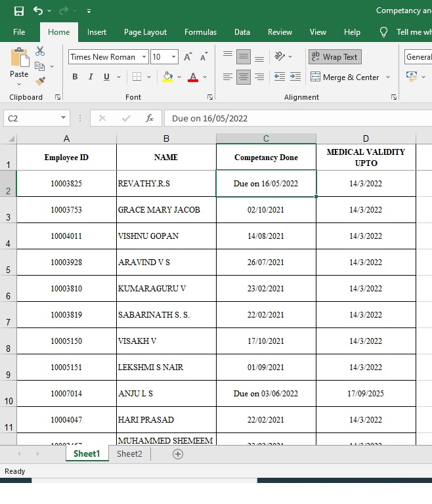Apply yellow fill color bucket
Viewport: 432px width, 504px height.
point(167,77)
